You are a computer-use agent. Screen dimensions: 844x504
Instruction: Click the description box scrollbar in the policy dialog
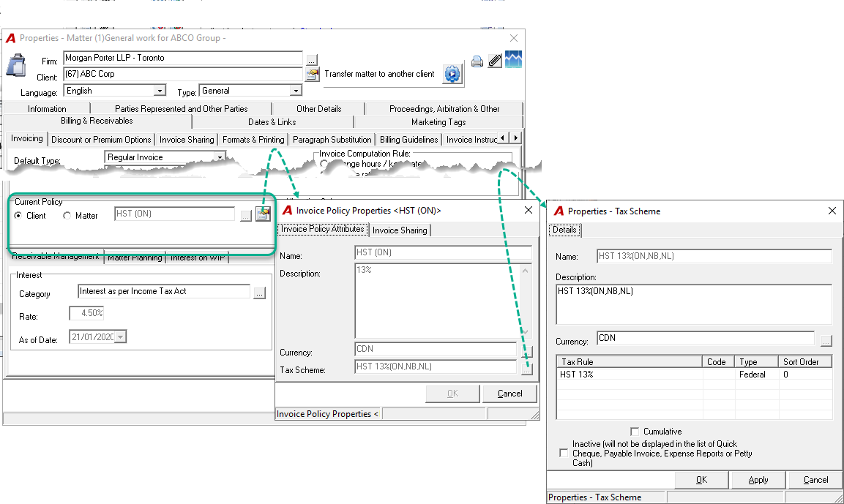[x=525, y=301]
